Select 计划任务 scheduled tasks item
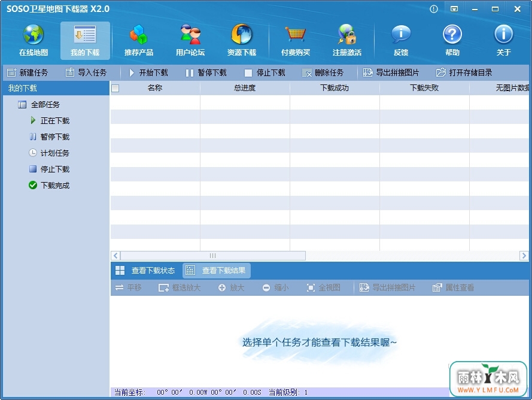 pos(49,153)
